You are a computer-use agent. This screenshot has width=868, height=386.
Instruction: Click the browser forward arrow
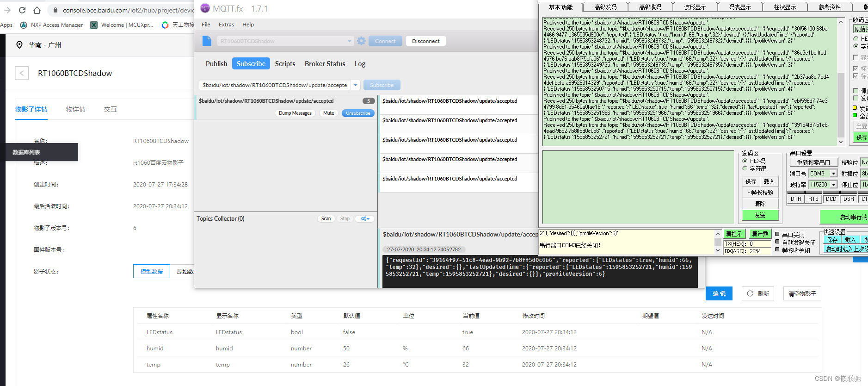click(7, 10)
